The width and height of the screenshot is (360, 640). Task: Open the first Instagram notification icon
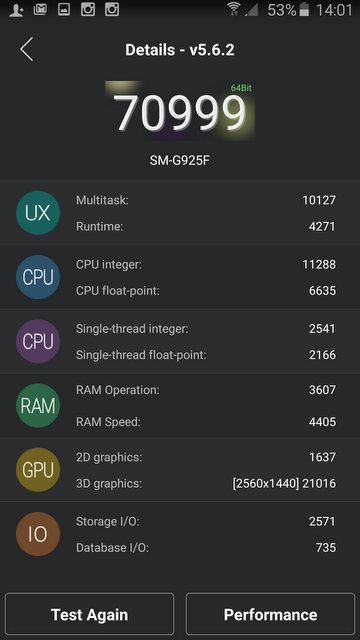tap(88, 9)
